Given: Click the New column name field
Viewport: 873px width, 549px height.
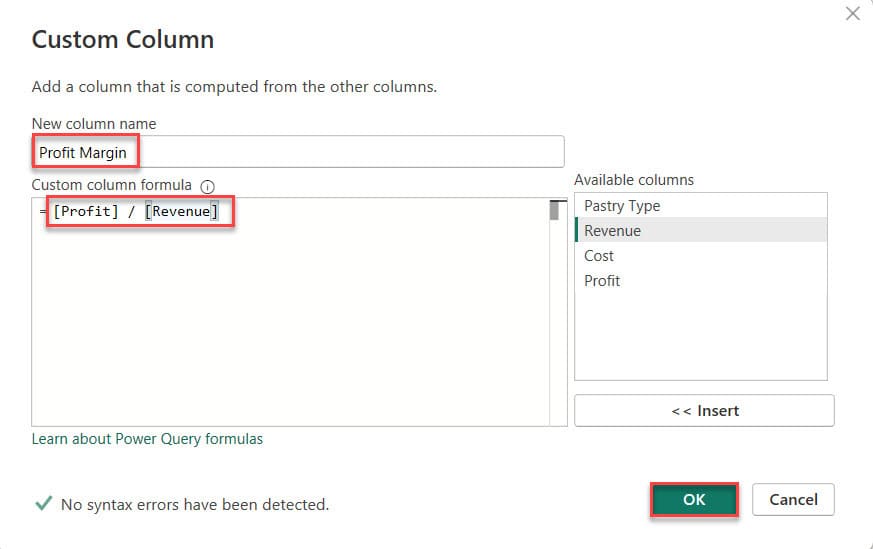Looking at the screenshot, I should [x=298, y=151].
